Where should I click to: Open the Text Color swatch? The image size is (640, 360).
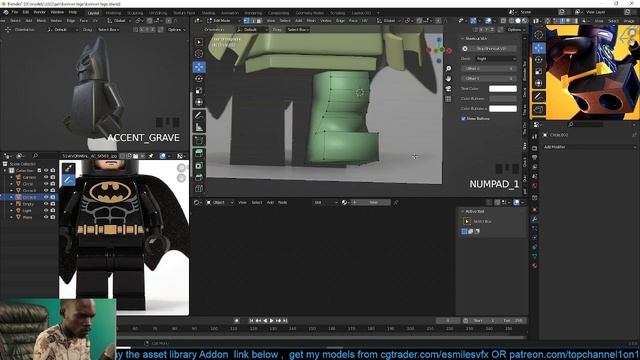point(503,89)
